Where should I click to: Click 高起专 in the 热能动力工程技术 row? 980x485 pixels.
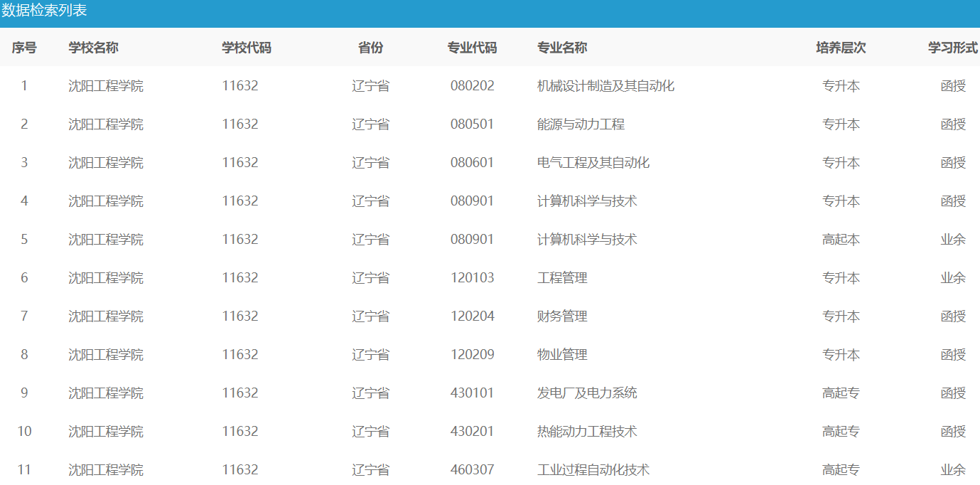(841, 432)
